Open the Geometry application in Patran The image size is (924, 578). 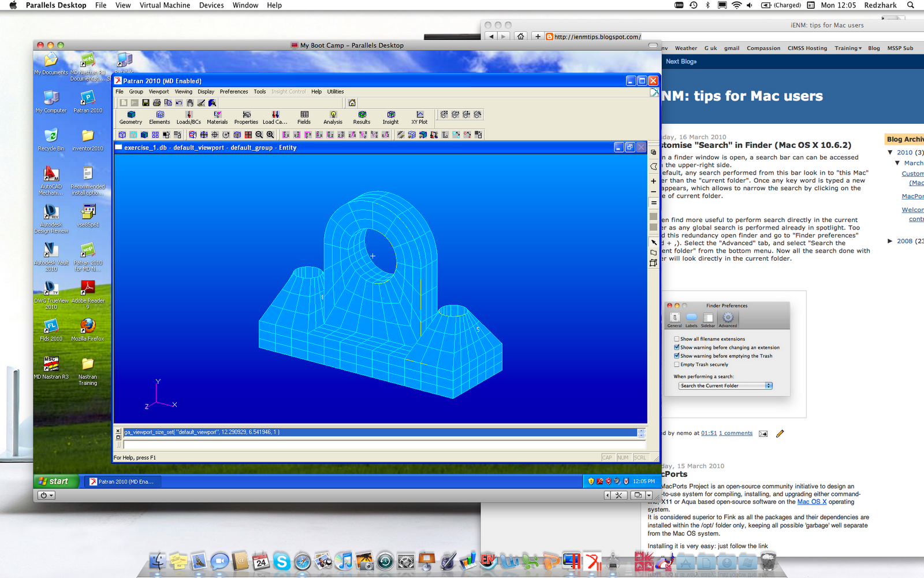point(131,117)
